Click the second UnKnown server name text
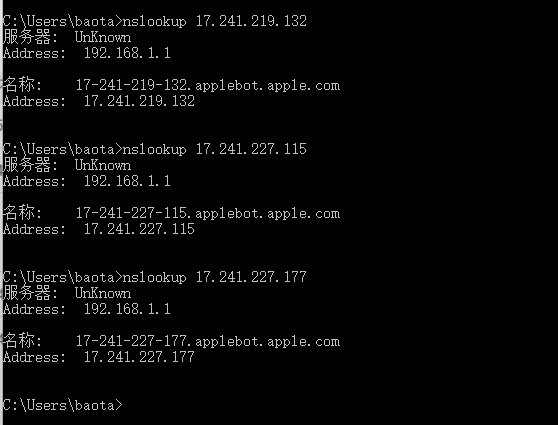The width and height of the screenshot is (558, 425). 103,166
